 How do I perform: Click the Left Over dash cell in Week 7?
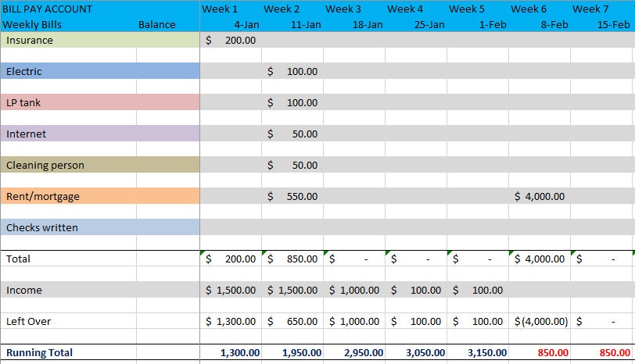(x=601, y=321)
